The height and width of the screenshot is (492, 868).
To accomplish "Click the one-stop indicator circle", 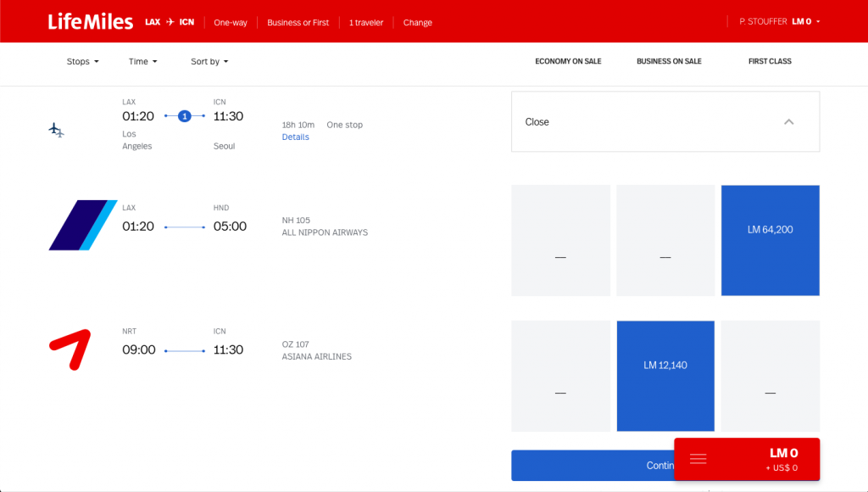I will 184,116.
